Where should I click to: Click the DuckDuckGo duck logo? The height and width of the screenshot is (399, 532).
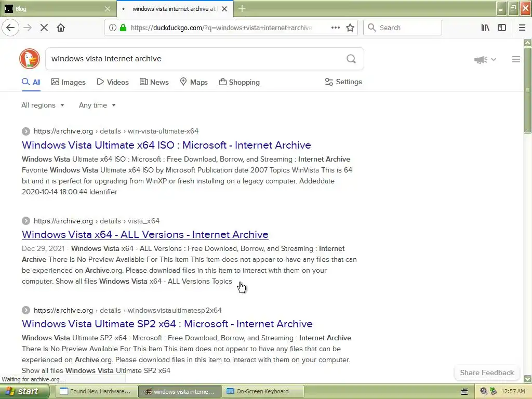point(30,59)
